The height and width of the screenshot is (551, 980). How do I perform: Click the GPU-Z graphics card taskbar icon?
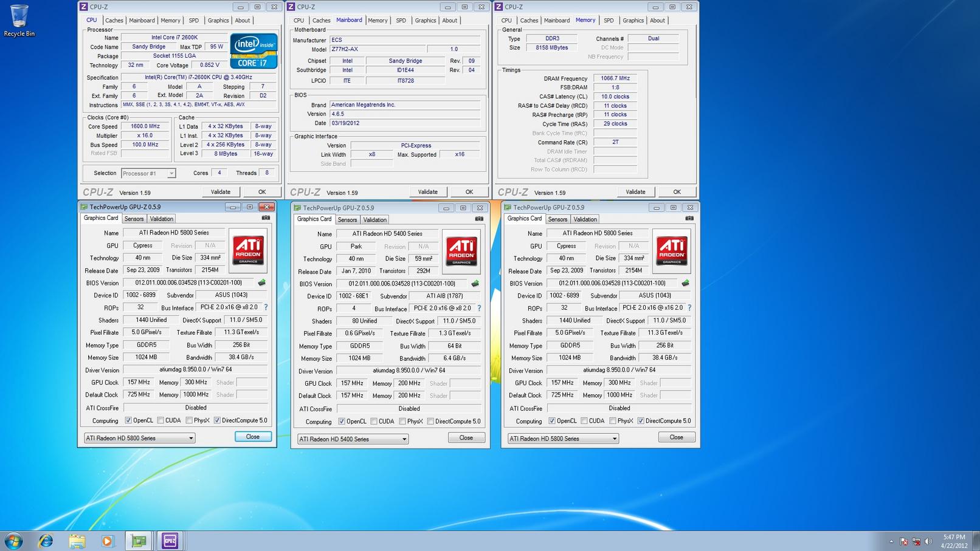click(x=139, y=541)
